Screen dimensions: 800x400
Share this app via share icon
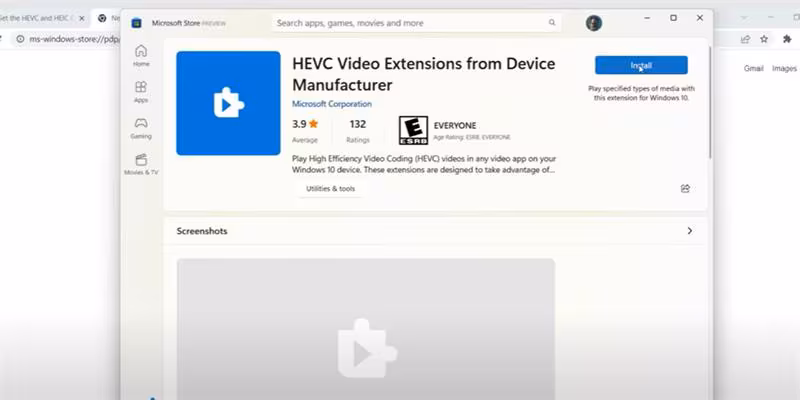click(685, 188)
